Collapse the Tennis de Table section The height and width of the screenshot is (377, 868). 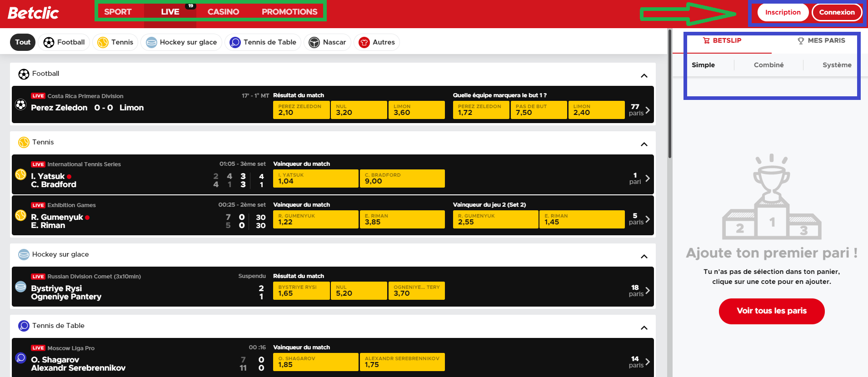click(644, 327)
